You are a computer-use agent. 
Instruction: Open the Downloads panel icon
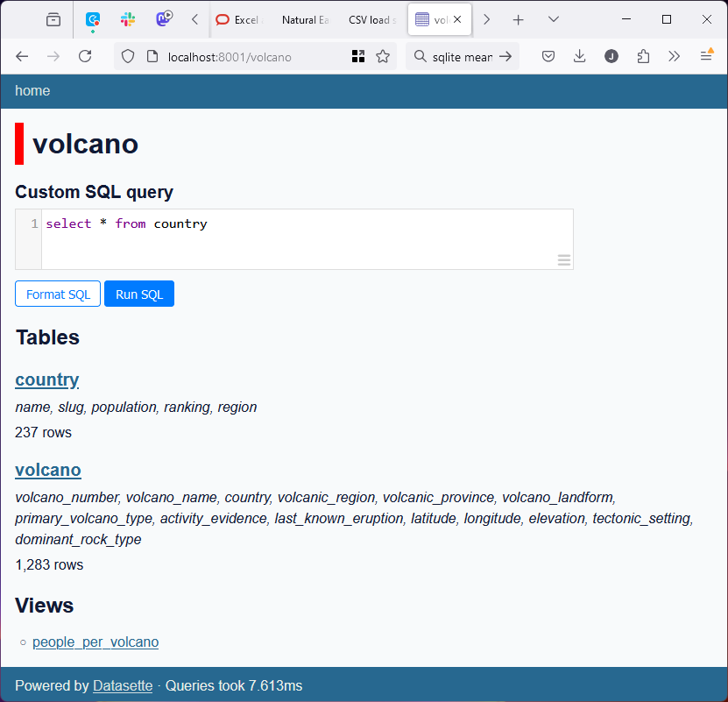coord(579,56)
